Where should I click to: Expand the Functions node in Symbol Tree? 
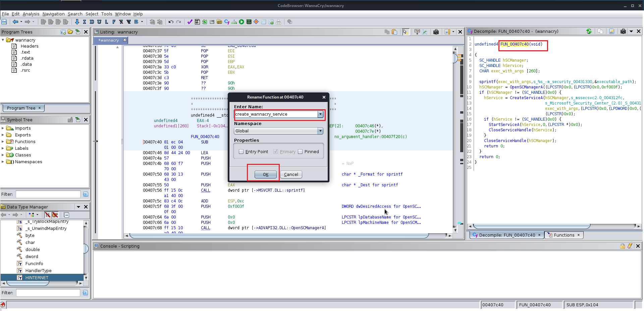pos(3,142)
